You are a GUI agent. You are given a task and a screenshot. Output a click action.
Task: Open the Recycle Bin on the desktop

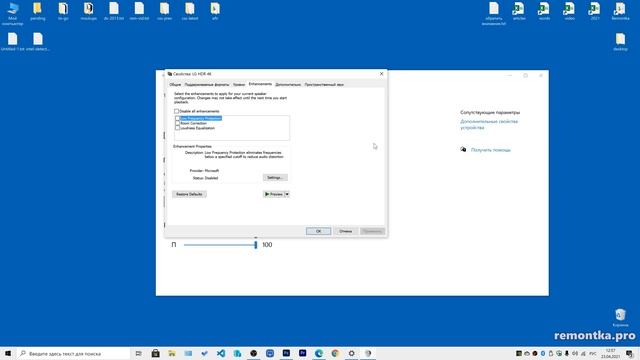pyautogui.click(x=620, y=318)
